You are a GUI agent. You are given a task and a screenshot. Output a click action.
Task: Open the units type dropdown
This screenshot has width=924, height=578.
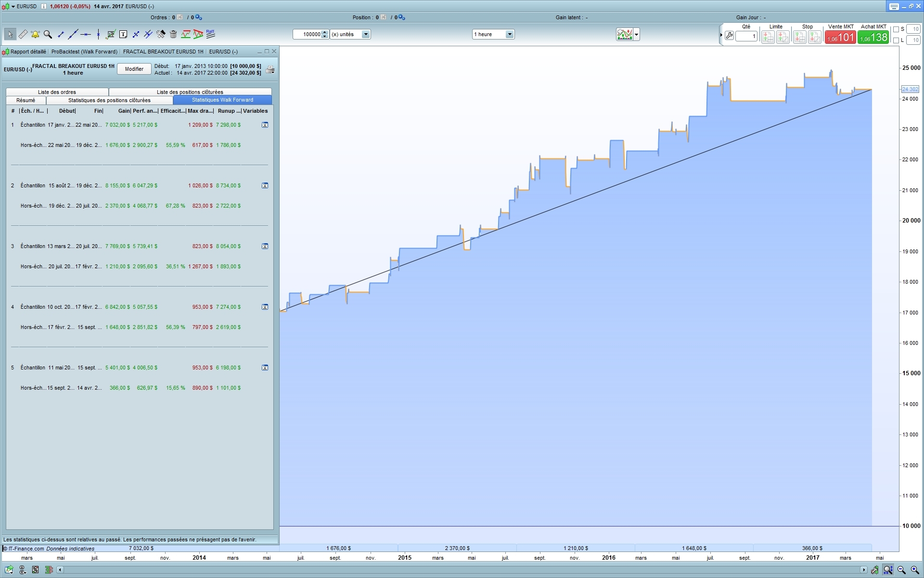[365, 34]
